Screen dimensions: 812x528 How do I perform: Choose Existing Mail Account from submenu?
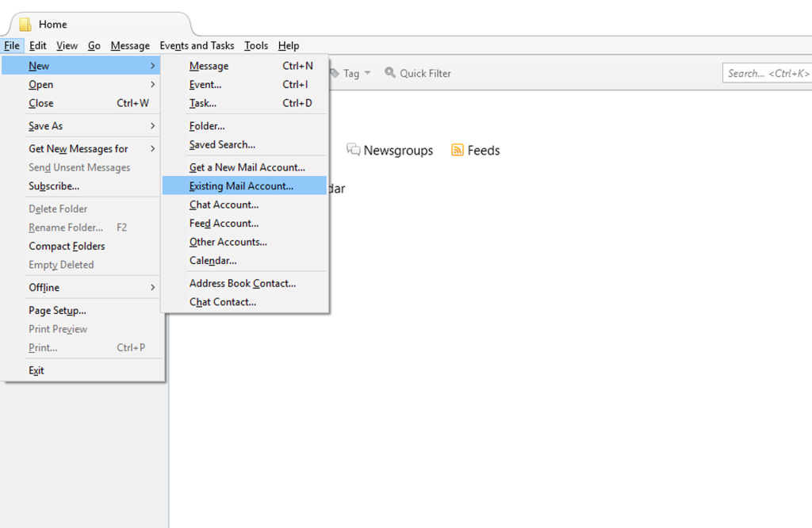point(244,186)
